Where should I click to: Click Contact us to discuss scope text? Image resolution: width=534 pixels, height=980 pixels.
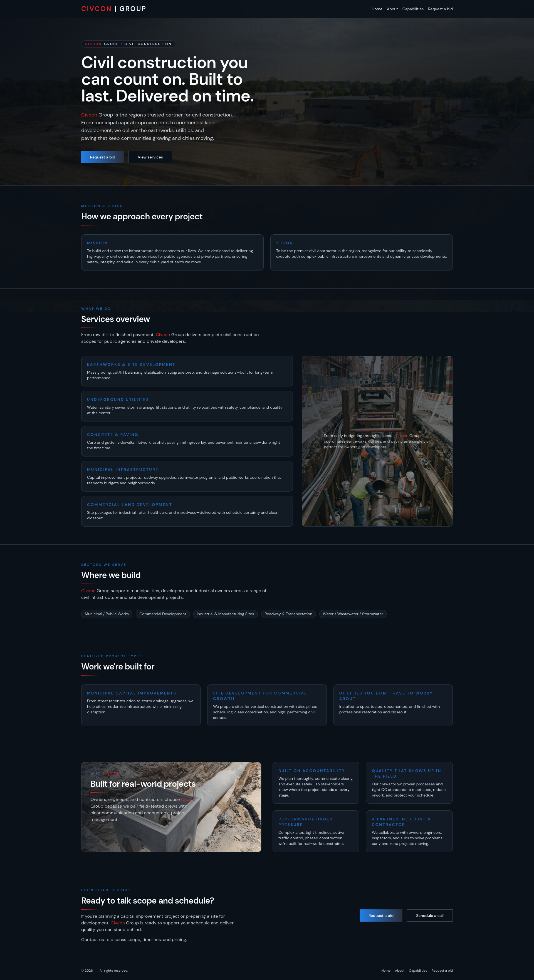pos(134,940)
